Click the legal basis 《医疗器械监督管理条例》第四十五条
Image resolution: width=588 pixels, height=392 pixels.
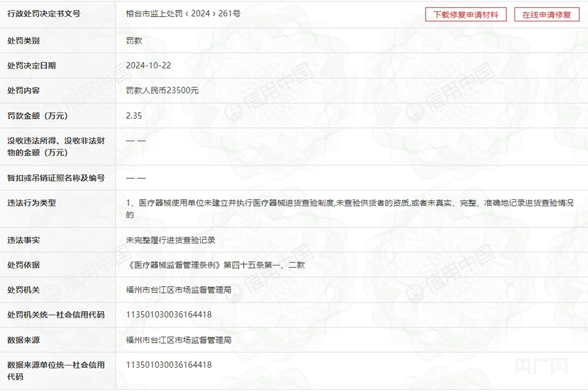[x=215, y=266]
